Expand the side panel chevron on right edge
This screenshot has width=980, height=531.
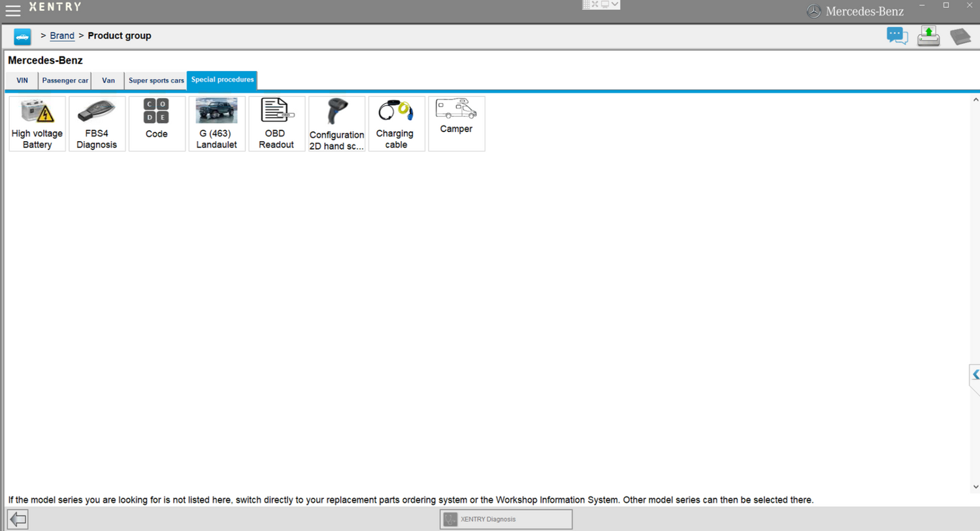tap(975, 375)
